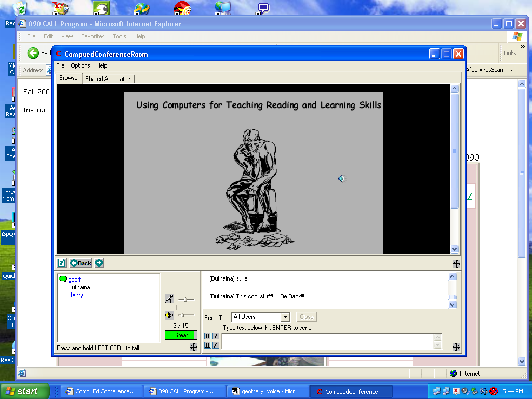Click the green Great connection indicator

point(181,335)
